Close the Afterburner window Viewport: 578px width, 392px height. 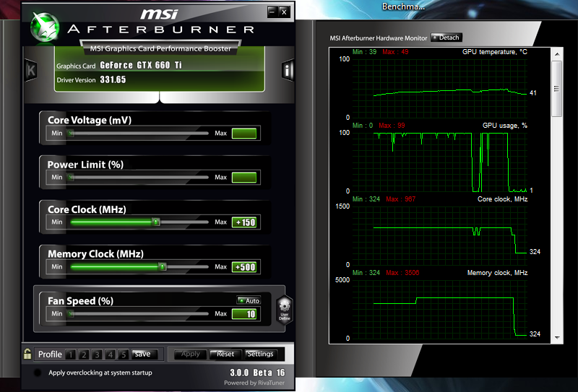(x=284, y=12)
